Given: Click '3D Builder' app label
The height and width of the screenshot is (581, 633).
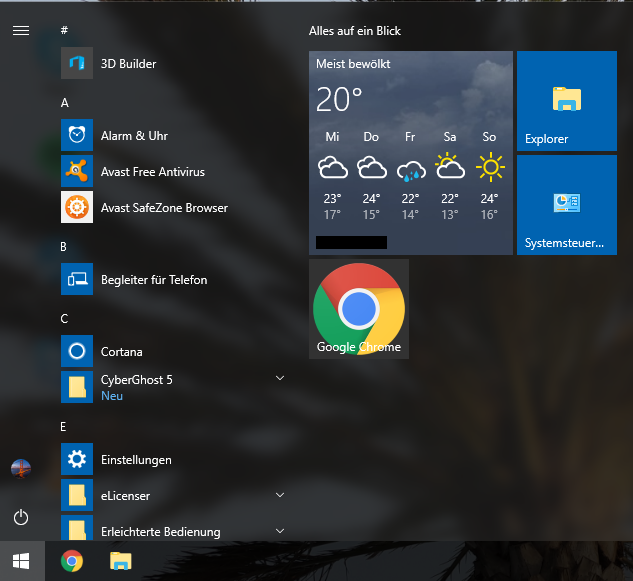Looking at the screenshot, I should point(128,64).
